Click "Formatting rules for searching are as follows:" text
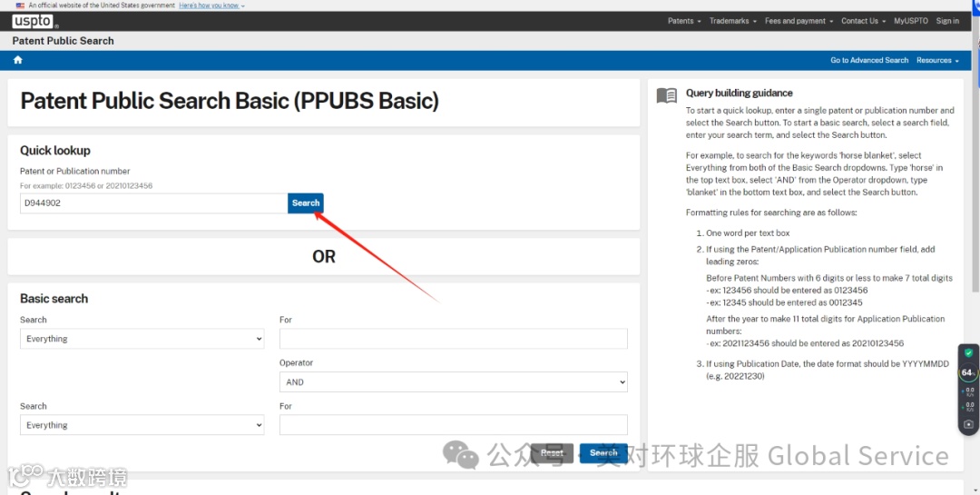 771,213
